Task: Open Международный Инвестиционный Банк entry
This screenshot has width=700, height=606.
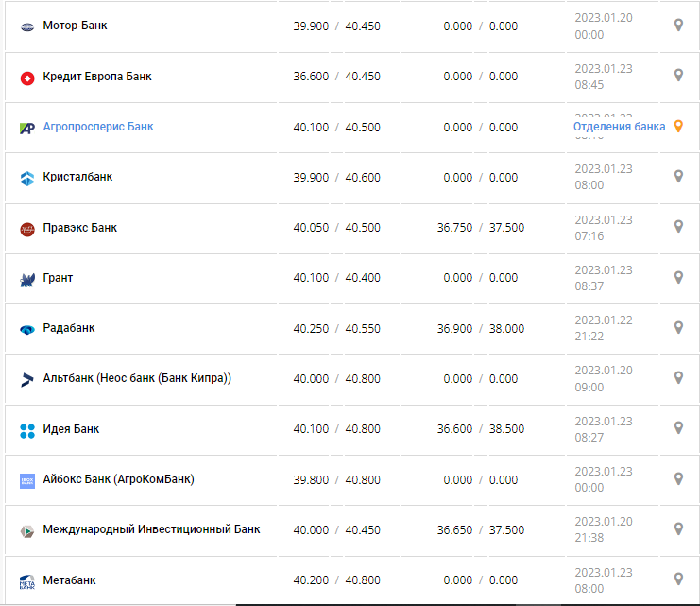Action: click(x=151, y=529)
